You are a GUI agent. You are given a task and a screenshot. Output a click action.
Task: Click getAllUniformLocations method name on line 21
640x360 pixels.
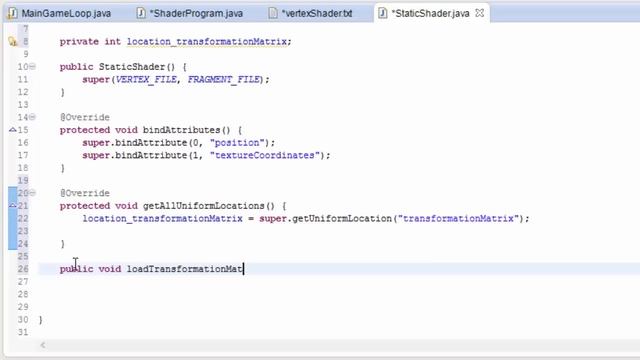204,206
